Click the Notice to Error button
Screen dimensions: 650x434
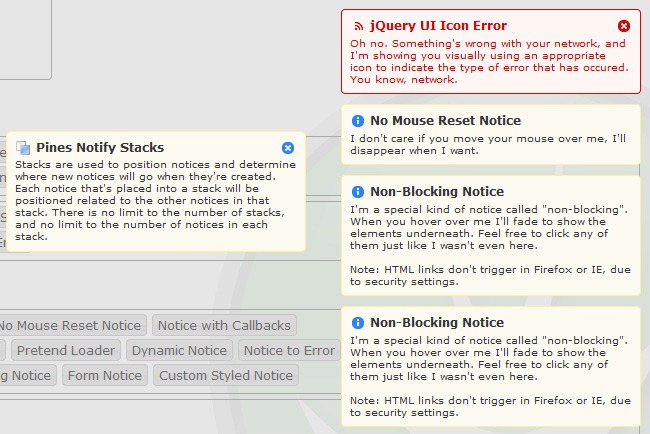[289, 350]
